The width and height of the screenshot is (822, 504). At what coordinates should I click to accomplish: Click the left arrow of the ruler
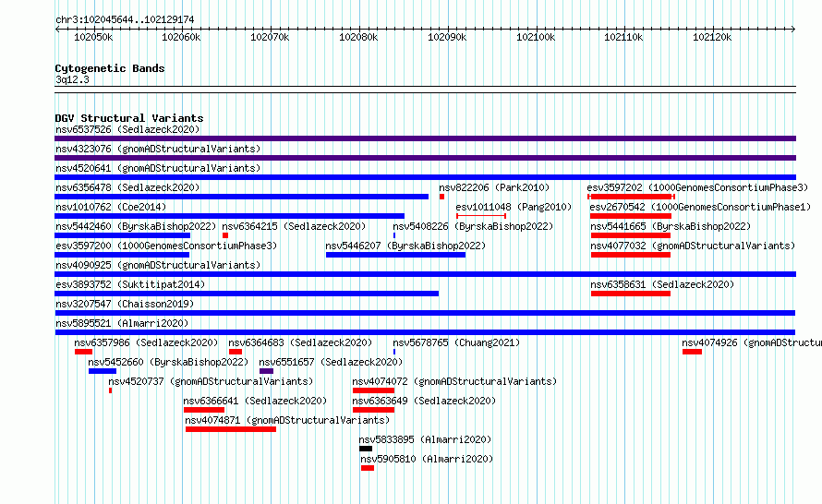(x=57, y=30)
